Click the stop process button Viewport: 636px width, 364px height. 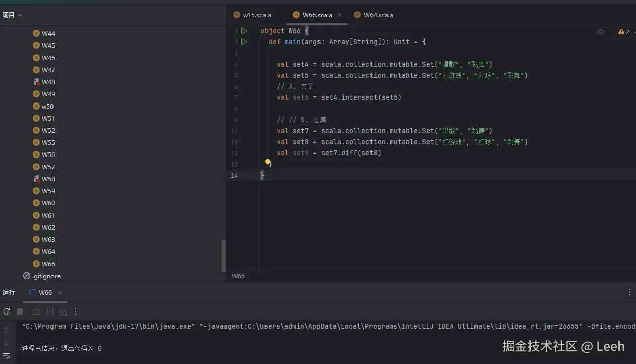(x=20, y=312)
